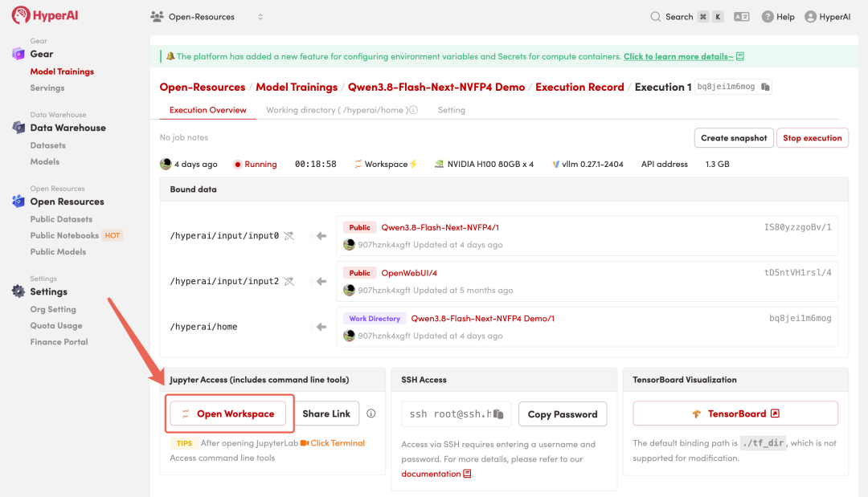Go to Model Trainings in sidebar
The image size is (868, 497).
tap(62, 71)
